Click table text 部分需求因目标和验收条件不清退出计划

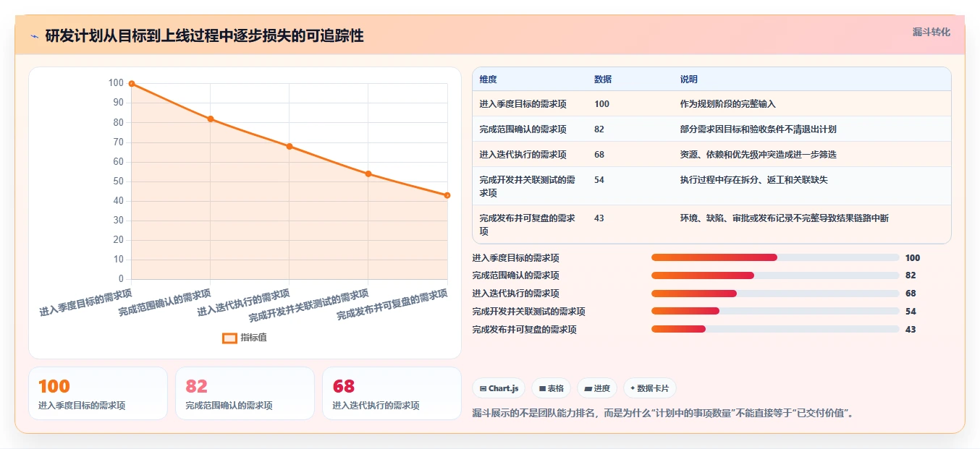(759, 129)
